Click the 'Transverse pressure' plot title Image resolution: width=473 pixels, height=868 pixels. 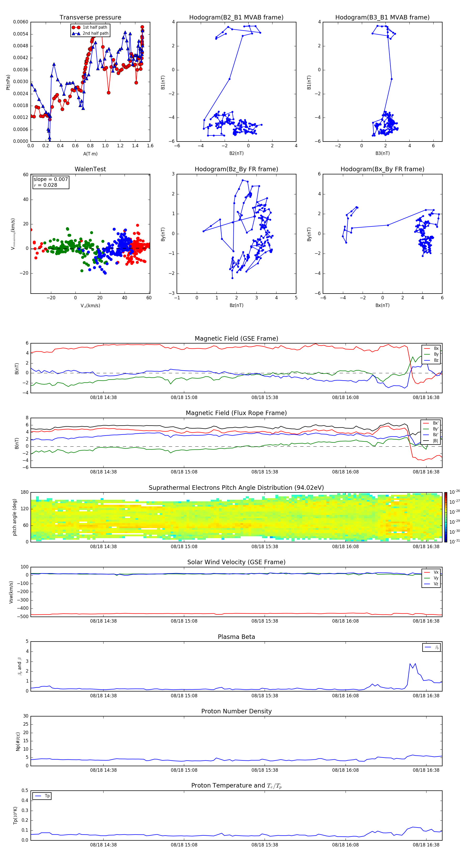(90, 18)
